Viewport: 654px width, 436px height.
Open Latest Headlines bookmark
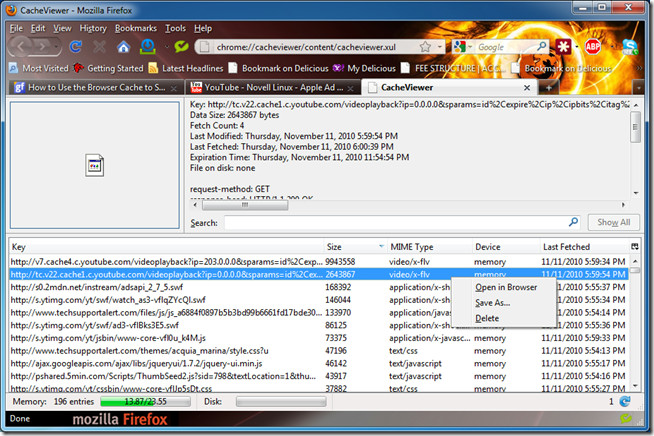coord(186,68)
